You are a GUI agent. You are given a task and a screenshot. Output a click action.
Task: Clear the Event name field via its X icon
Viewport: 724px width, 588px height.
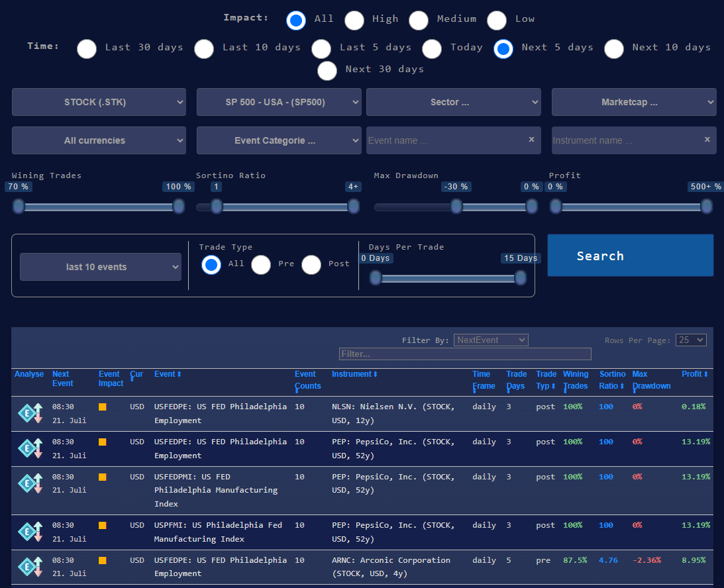[x=531, y=140]
